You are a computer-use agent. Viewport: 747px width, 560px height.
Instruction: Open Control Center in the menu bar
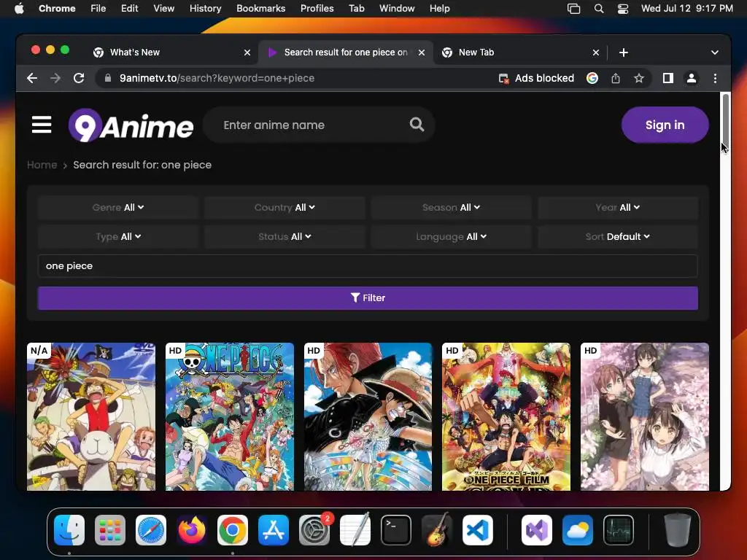(623, 9)
